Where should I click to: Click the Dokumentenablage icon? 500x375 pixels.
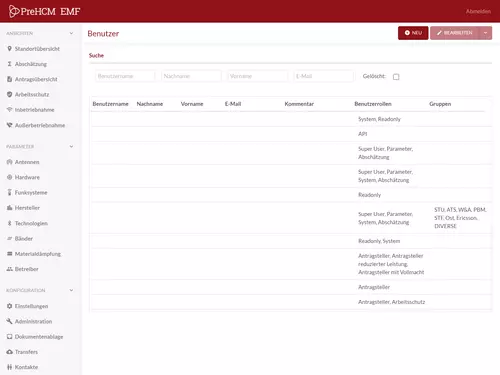pyautogui.click(x=9, y=337)
